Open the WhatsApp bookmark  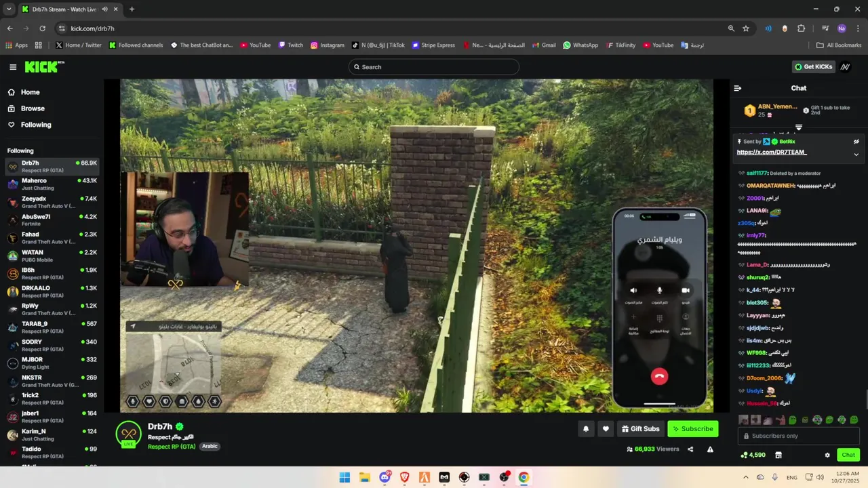click(x=580, y=45)
